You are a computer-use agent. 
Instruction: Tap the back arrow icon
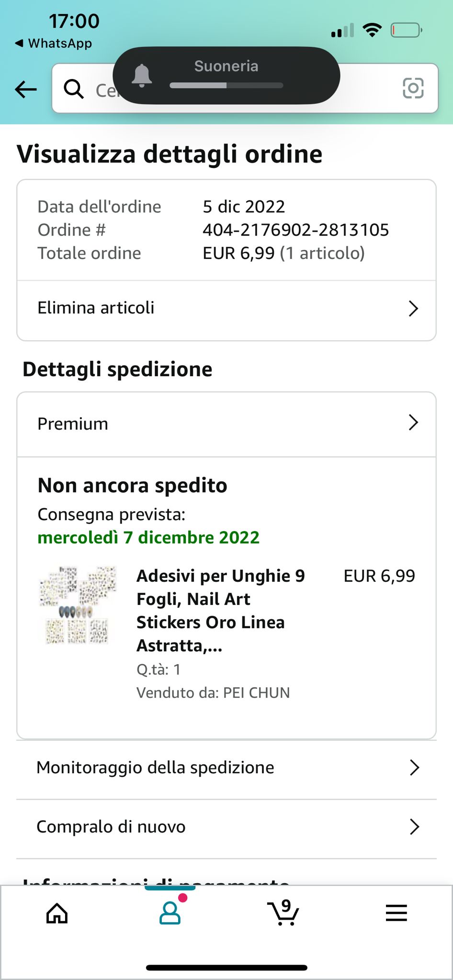(26, 89)
